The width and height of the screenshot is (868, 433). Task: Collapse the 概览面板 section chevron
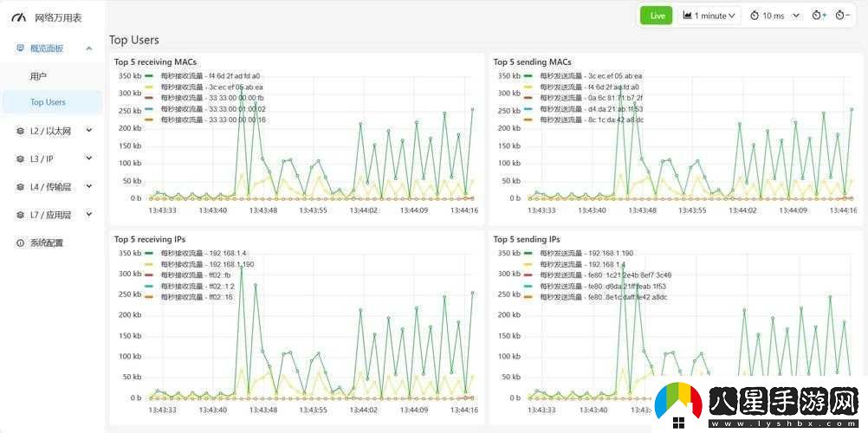(89, 48)
